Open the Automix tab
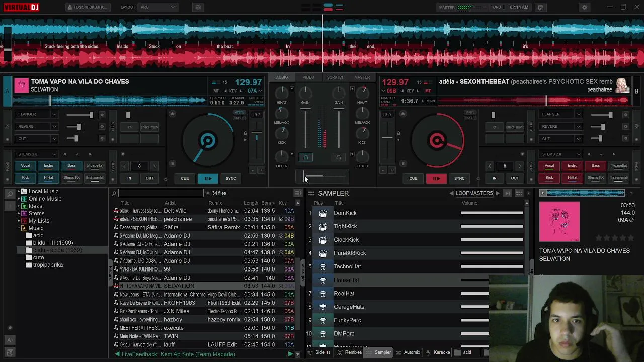644x362 pixels. (408, 353)
